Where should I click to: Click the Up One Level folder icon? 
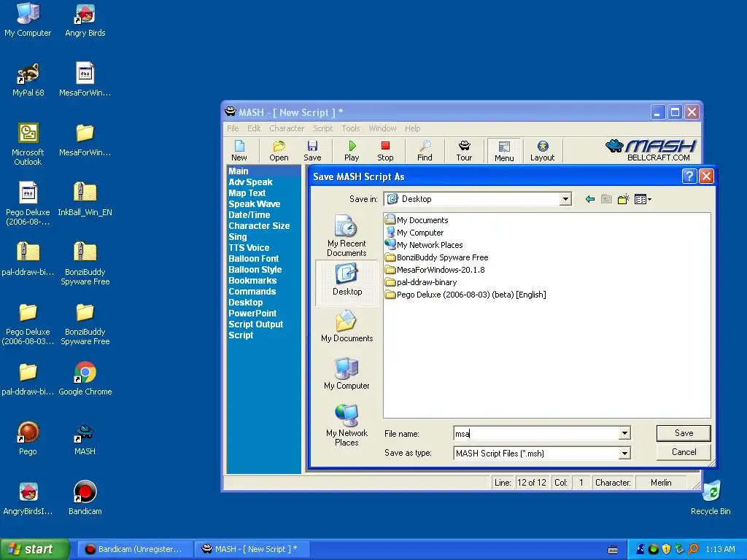(606, 199)
